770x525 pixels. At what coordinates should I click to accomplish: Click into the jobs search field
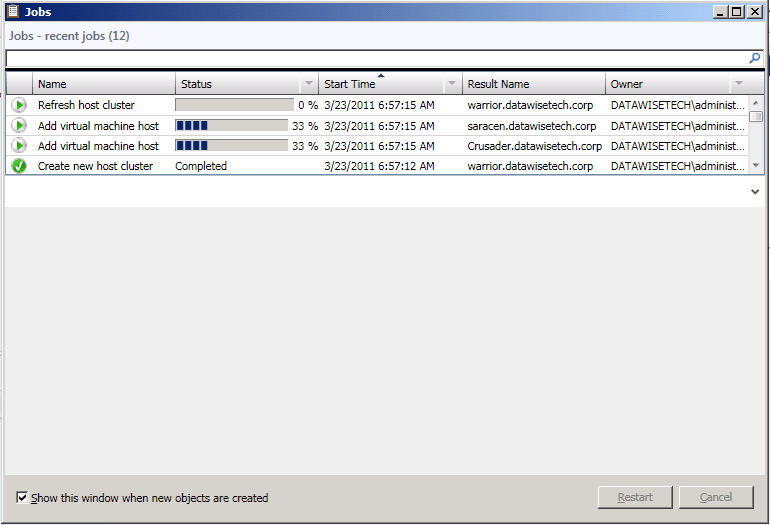[377, 58]
